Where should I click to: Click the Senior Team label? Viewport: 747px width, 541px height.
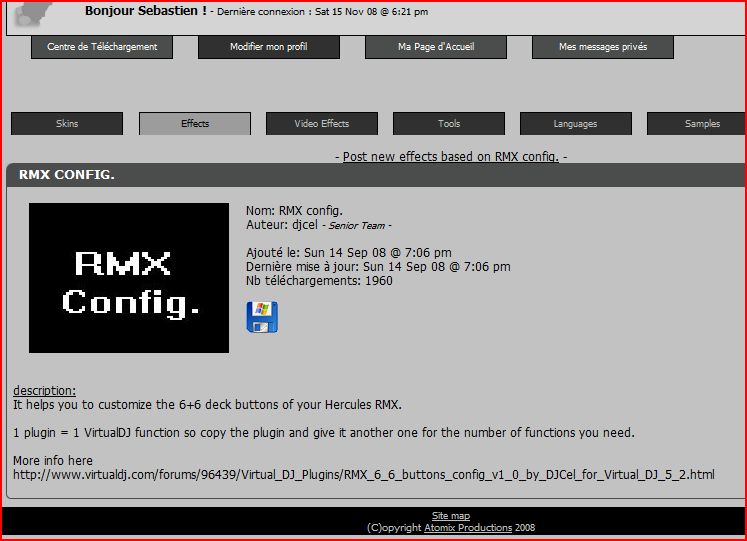click(x=357, y=226)
